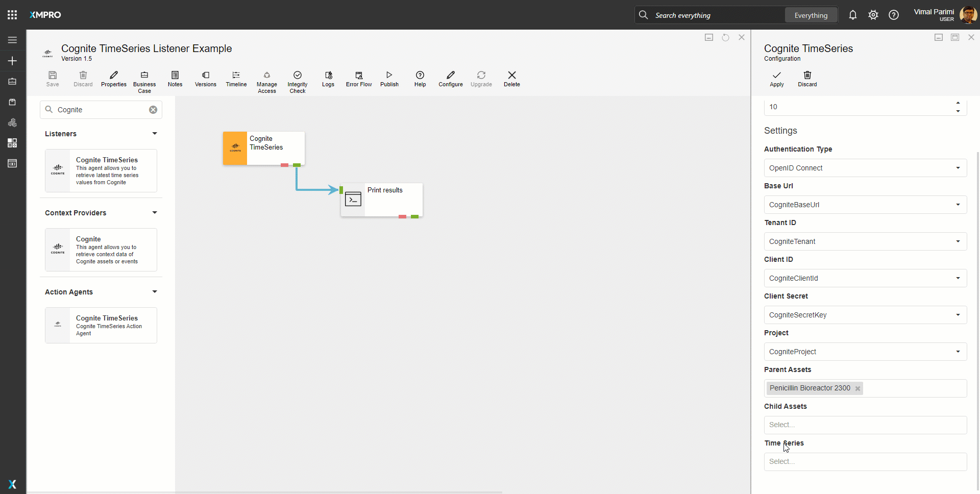
Task: Clear the Cognite search text
Action: click(153, 110)
